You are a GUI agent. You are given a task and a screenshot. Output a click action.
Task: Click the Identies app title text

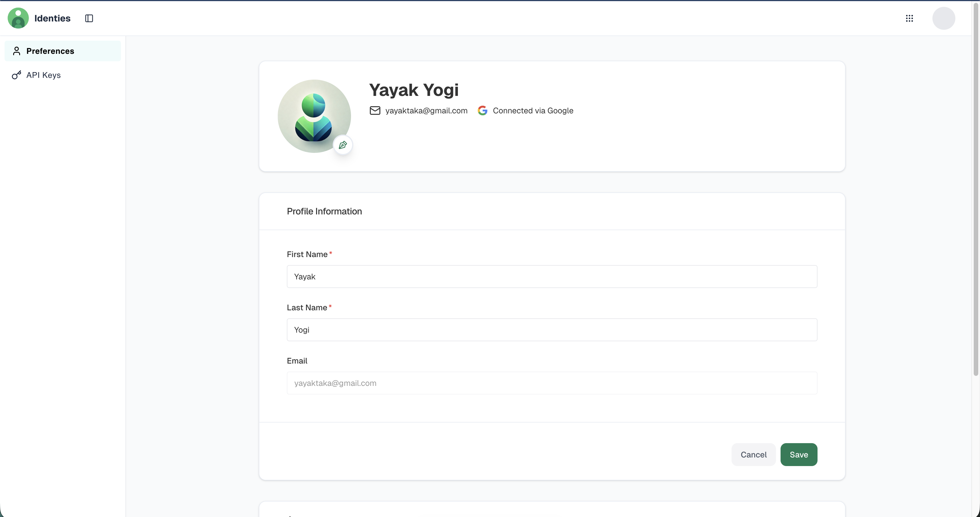[x=52, y=18]
